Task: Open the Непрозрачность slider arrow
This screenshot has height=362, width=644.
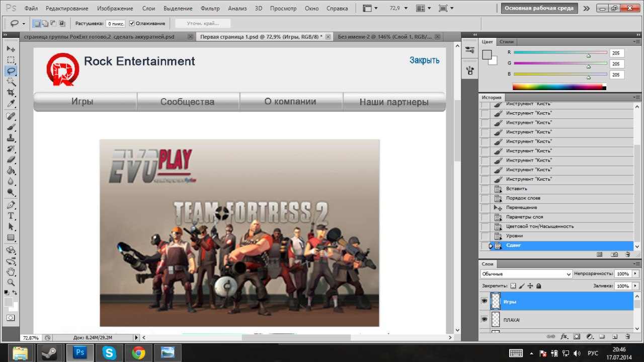Action: [636, 274]
